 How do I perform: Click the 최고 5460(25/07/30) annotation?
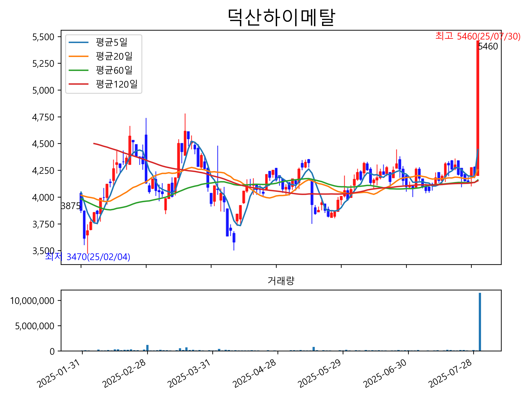(478, 36)
